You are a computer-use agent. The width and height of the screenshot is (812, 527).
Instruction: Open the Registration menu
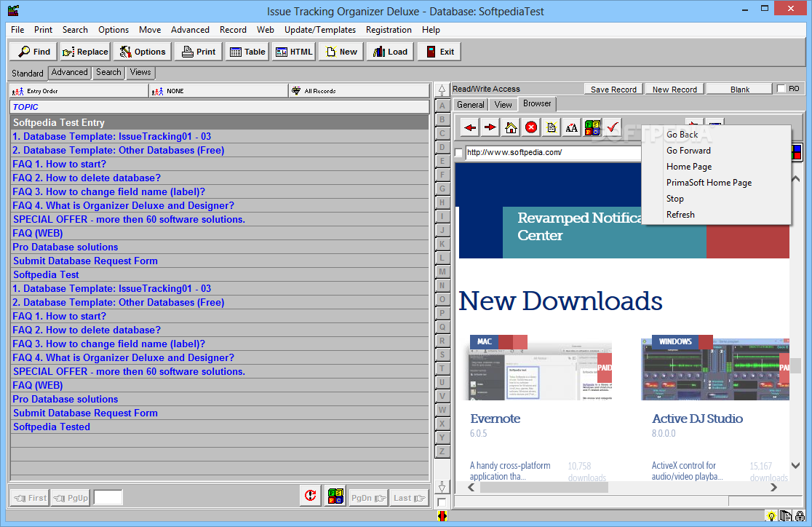point(389,30)
